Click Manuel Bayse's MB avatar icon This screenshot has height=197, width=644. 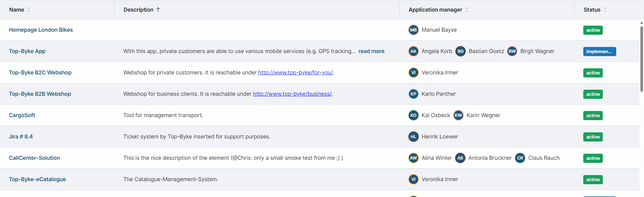413,30
